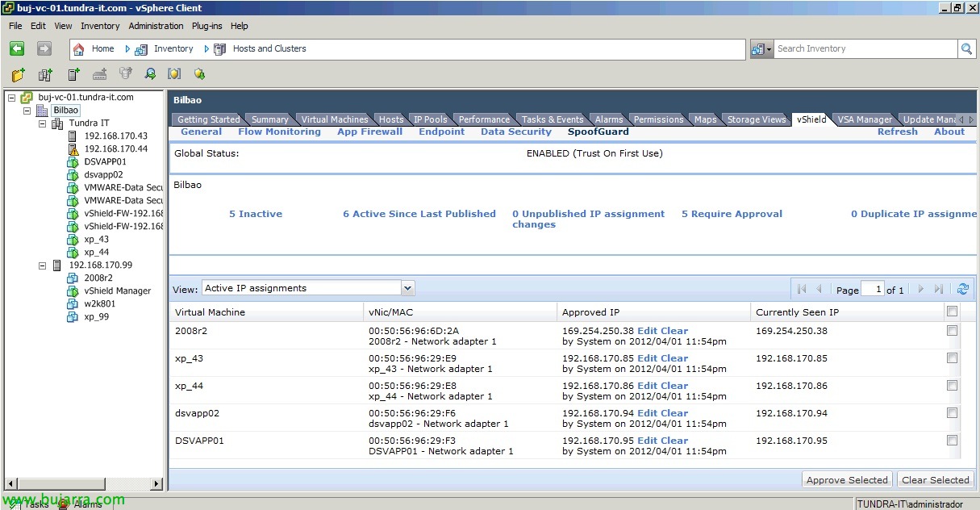Click the Tundra IT cluster icon

click(57, 123)
